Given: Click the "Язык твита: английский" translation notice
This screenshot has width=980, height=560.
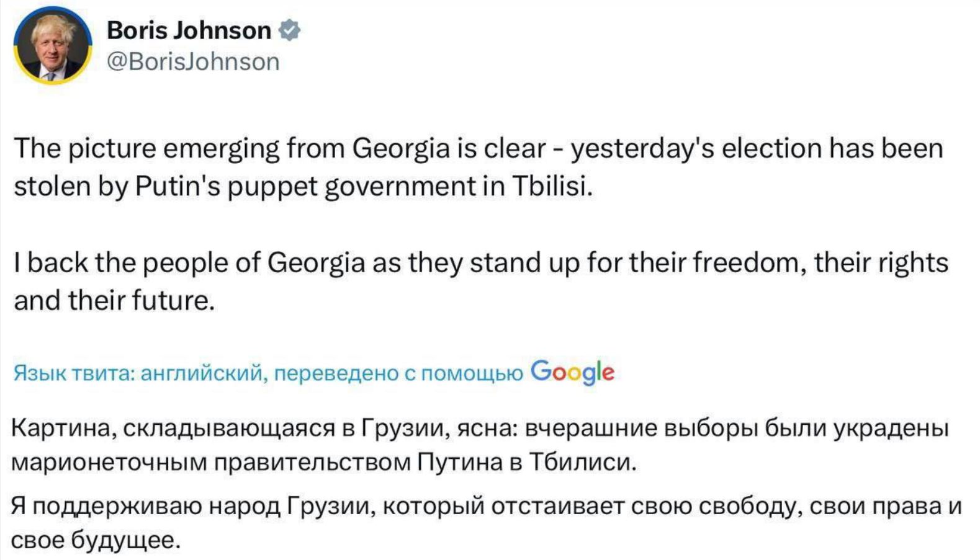Looking at the screenshot, I should [x=267, y=373].
